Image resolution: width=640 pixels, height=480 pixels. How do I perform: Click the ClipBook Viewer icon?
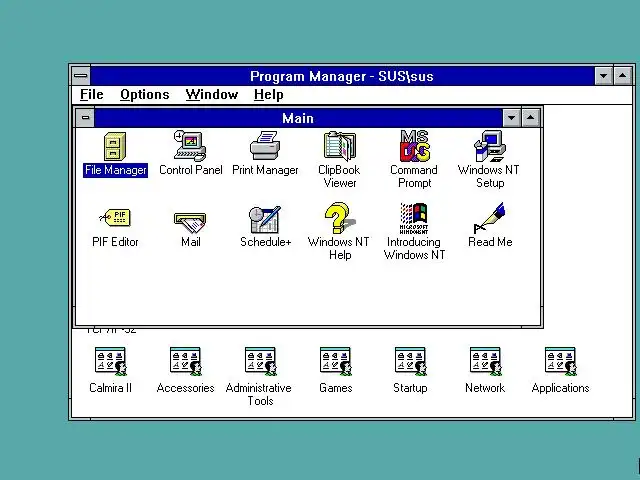pos(340,146)
